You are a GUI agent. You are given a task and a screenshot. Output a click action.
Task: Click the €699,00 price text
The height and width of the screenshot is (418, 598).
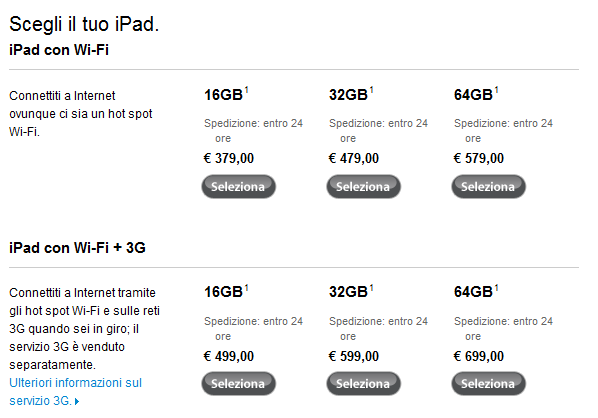479,356
